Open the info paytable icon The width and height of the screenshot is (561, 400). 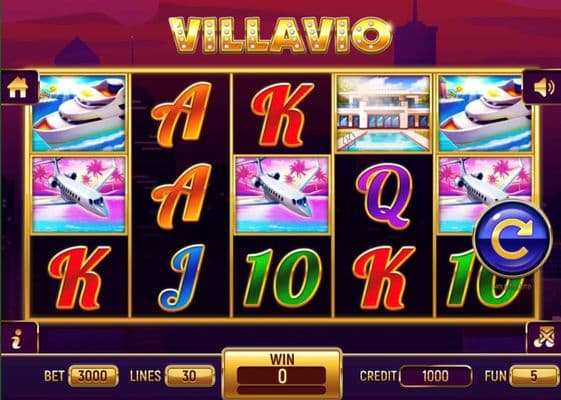[17, 338]
